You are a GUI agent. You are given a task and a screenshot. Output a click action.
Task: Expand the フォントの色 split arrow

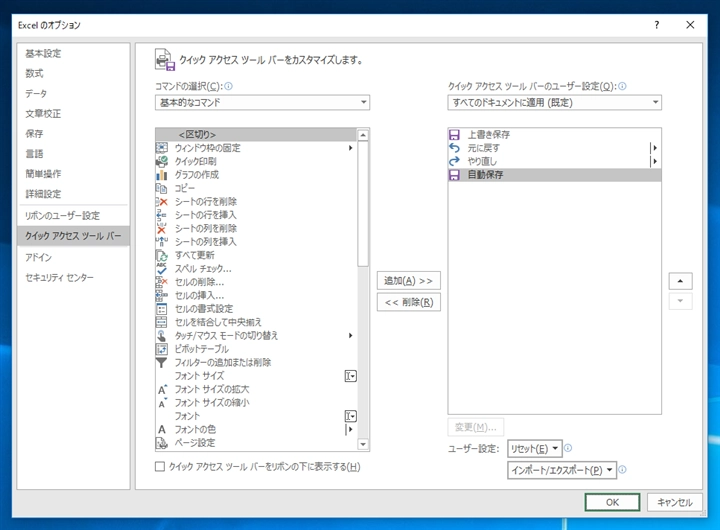click(x=350, y=429)
